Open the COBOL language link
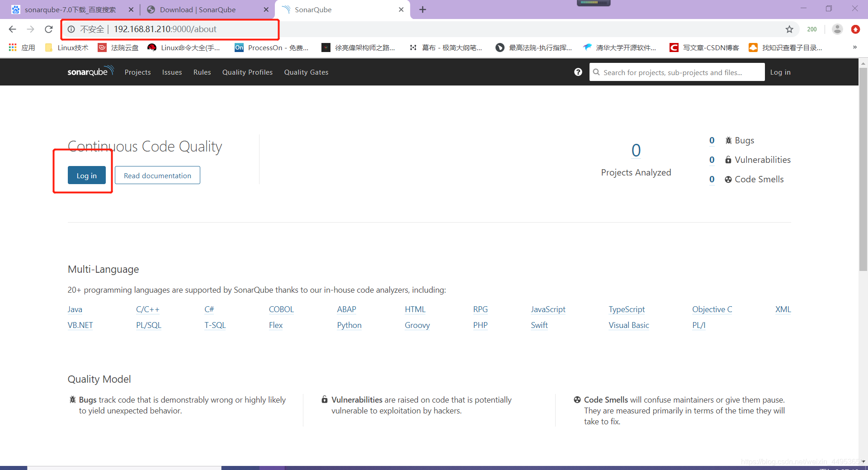Viewport: 868px width, 470px height. coord(281,309)
